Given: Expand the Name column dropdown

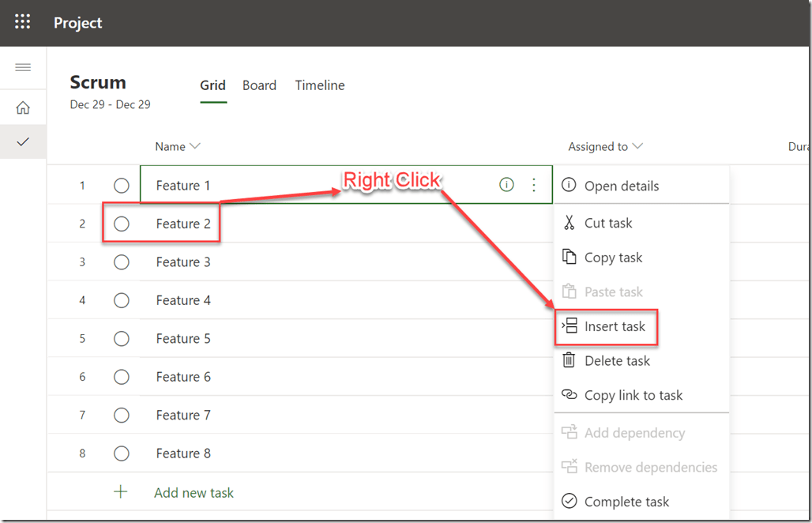Looking at the screenshot, I should click(195, 146).
